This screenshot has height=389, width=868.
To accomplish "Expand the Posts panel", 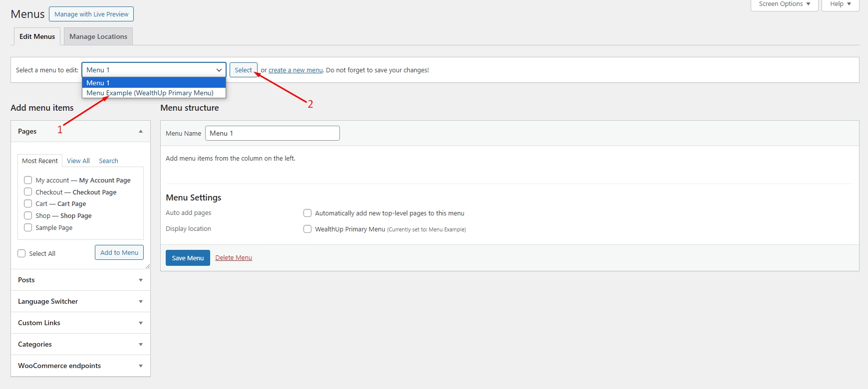I will point(141,280).
